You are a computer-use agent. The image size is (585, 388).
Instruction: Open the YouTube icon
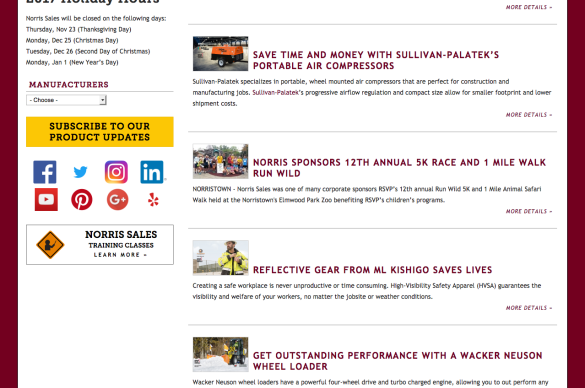point(46,200)
